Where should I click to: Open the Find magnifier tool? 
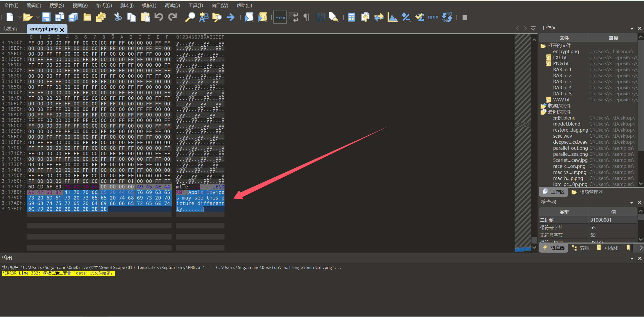click(x=190, y=17)
